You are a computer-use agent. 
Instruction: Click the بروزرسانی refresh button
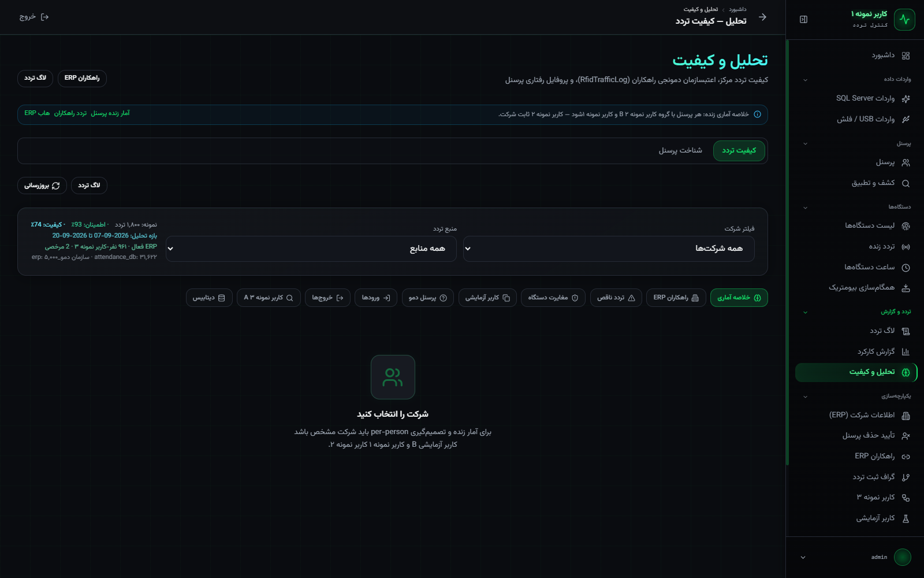(x=42, y=186)
